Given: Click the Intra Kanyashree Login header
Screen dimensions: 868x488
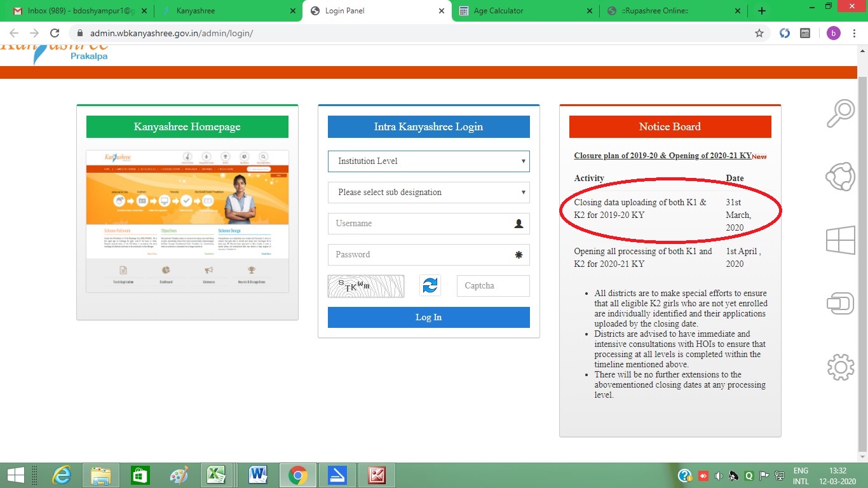Looking at the screenshot, I should point(429,126).
